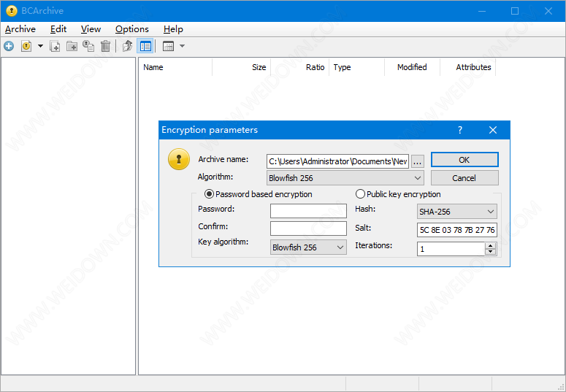This screenshot has height=392, width=566.
Task: Click the BCArchive title bar app icon
Action: 12,11
